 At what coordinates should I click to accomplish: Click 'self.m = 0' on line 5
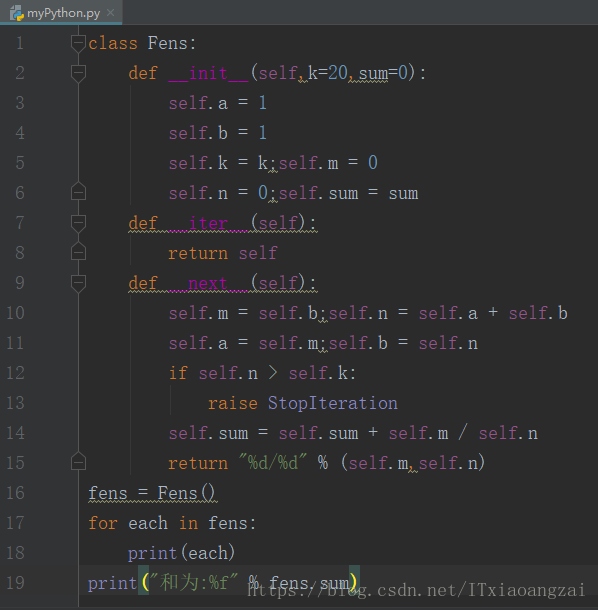coord(328,163)
